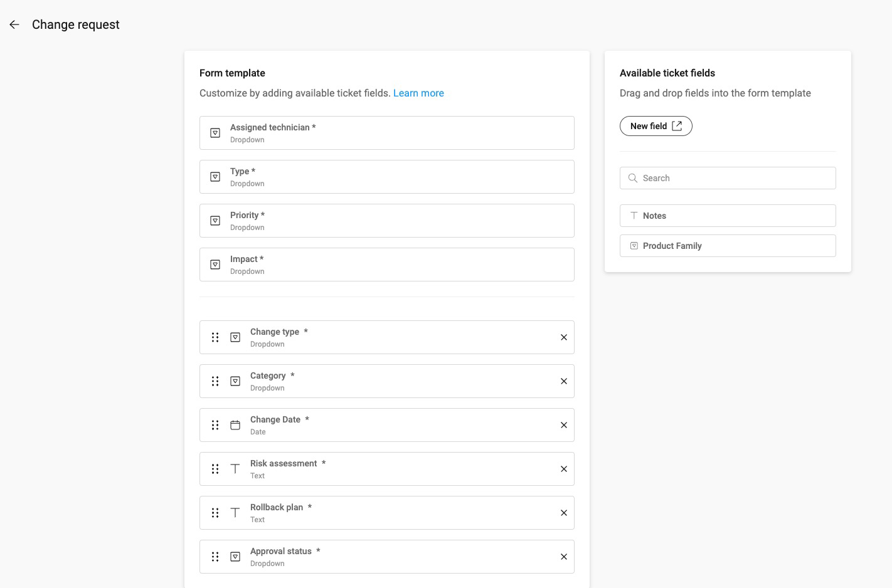Click the dropdown icon on Priority row
The height and width of the screenshot is (588, 892).
point(215,221)
